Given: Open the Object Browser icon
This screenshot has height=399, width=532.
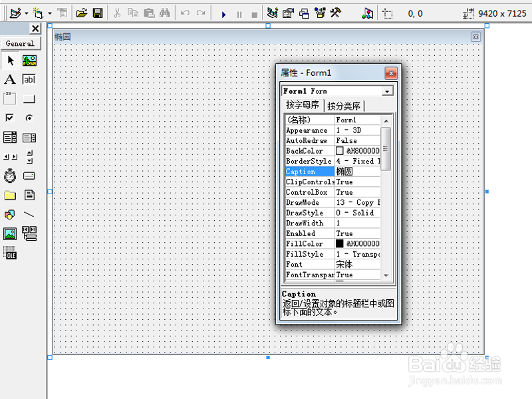Looking at the screenshot, I should 320,13.
